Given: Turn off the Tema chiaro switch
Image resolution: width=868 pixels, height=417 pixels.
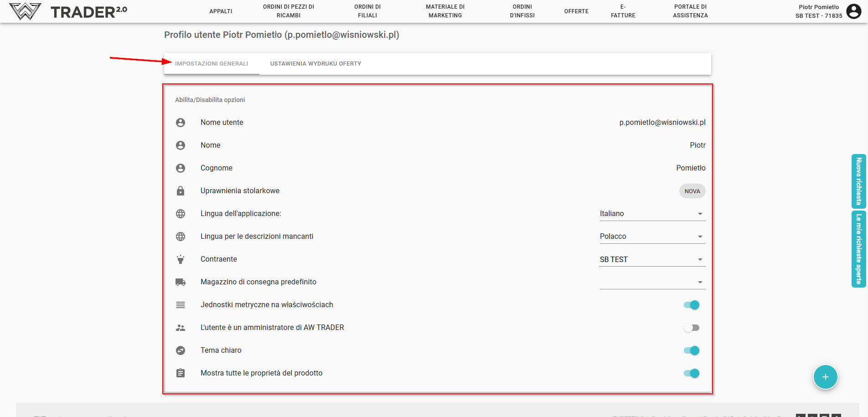Looking at the screenshot, I should [x=692, y=350].
